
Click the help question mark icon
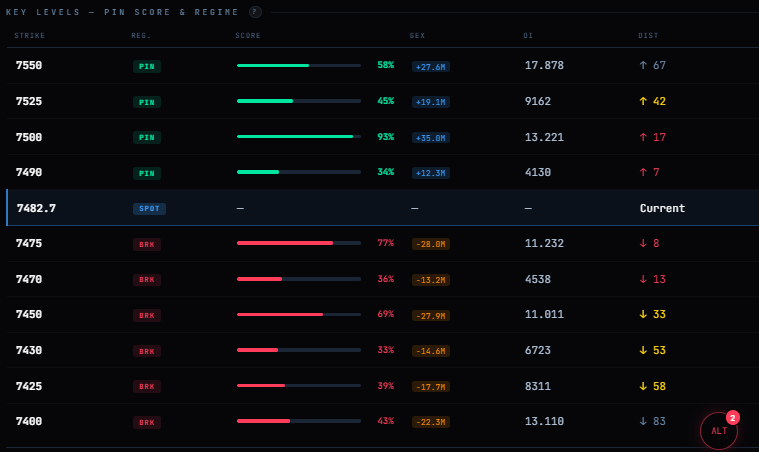click(x=256, y=12)
